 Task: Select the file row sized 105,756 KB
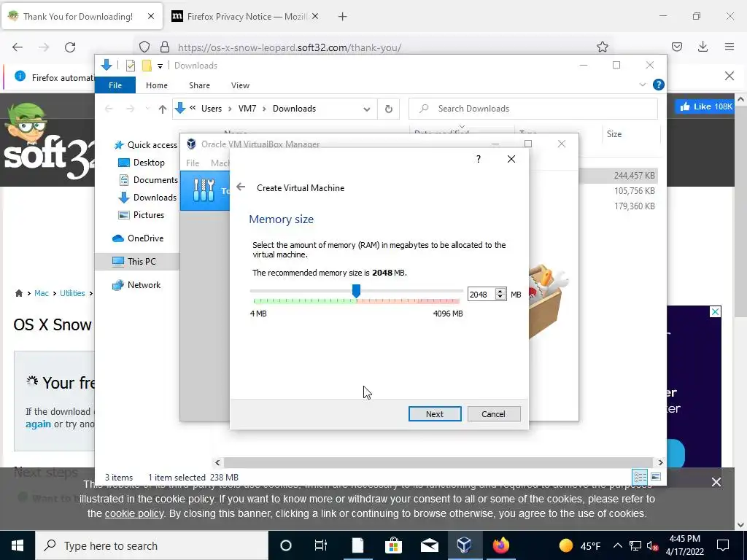tap(634, 191)
